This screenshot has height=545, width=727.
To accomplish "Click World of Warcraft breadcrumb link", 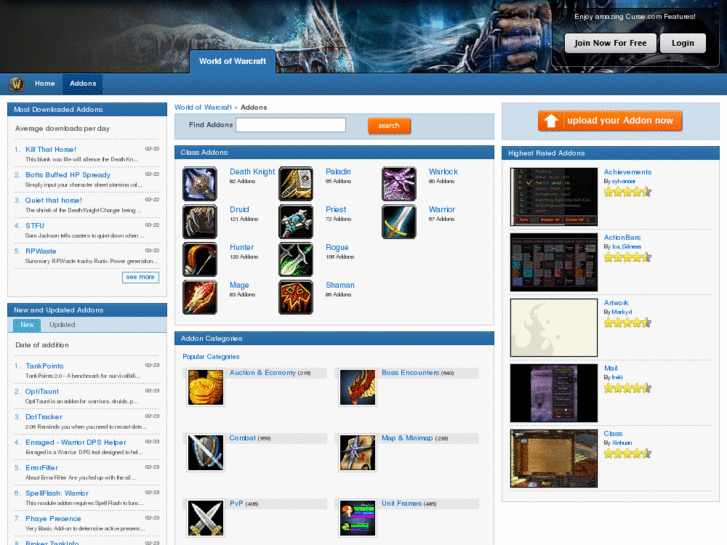I will click(203, 107).
